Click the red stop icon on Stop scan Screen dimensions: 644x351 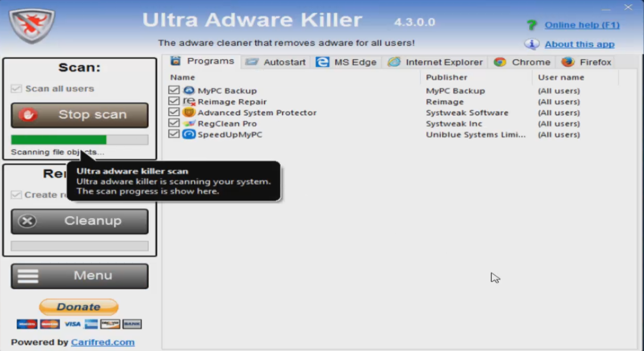28,115
